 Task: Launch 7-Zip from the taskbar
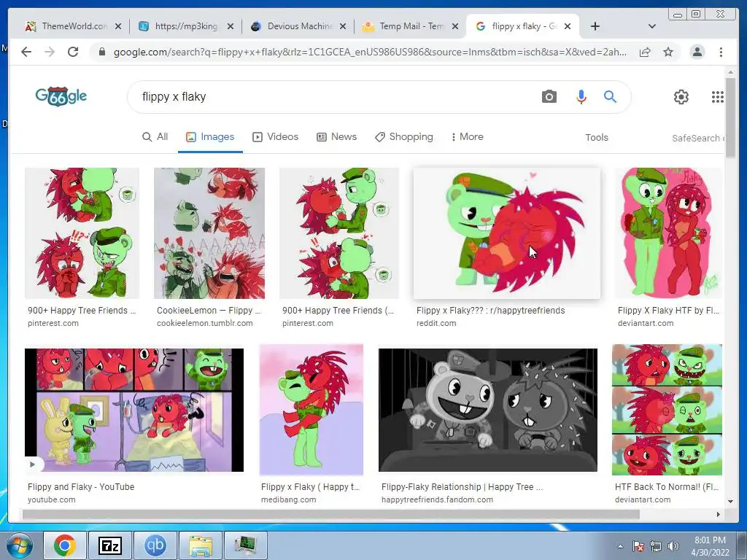(x=109, y=545)
